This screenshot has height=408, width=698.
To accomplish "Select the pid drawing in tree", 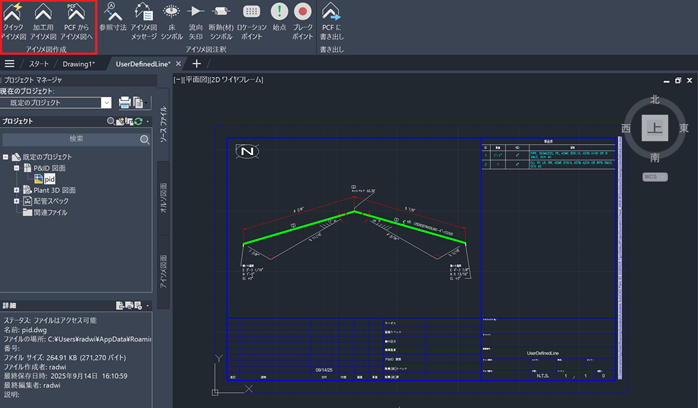I will (48, 179).
